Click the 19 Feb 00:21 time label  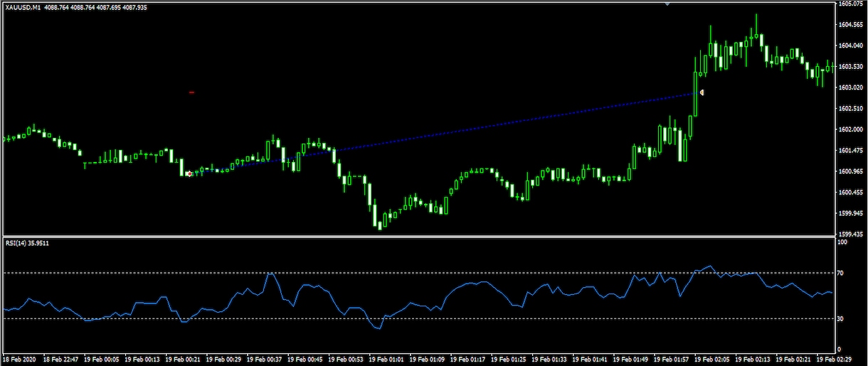click(x=184, y=359)
